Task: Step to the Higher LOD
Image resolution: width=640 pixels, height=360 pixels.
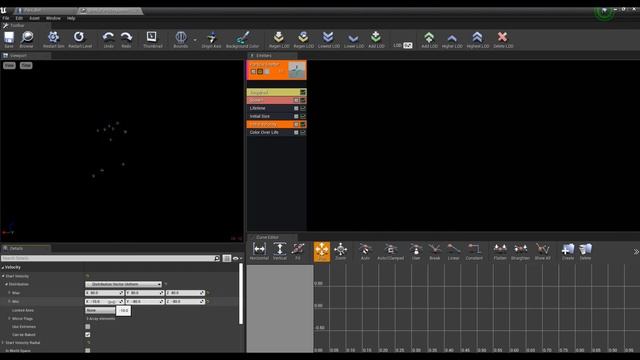Action: [x=452, y=39]
